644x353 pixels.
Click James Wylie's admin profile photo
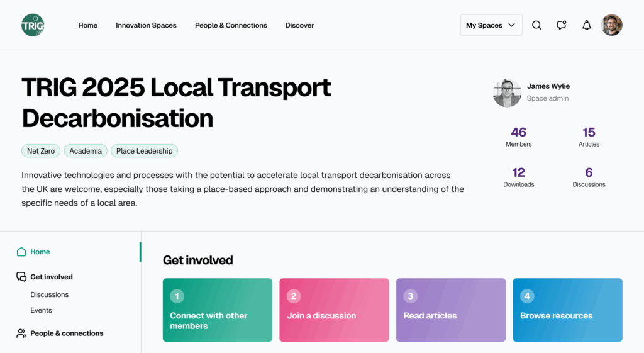coord(507,92)
